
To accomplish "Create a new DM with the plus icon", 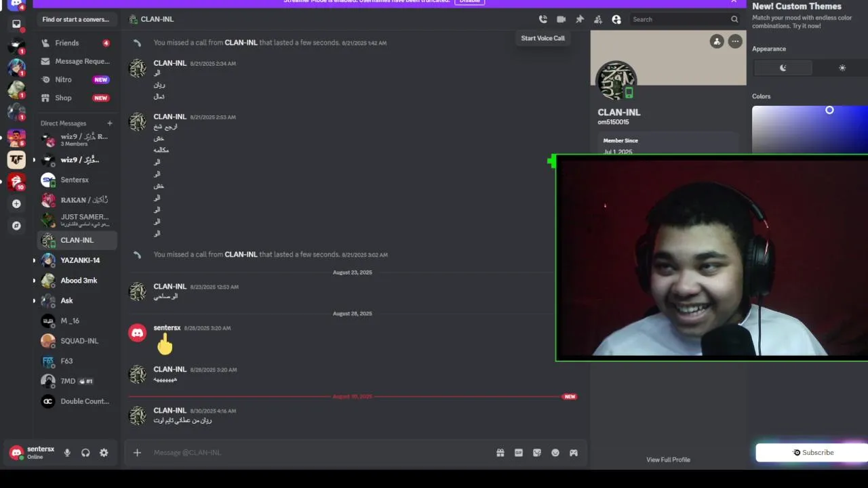I will 109,123.
